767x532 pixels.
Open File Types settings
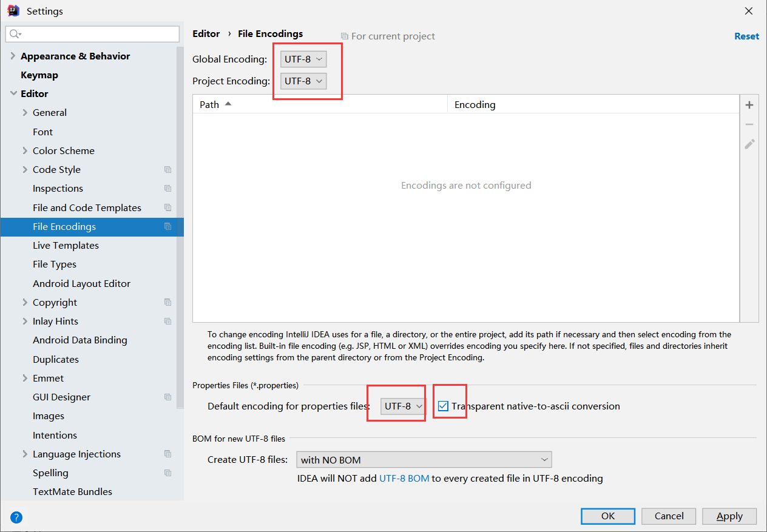[55, 264]
